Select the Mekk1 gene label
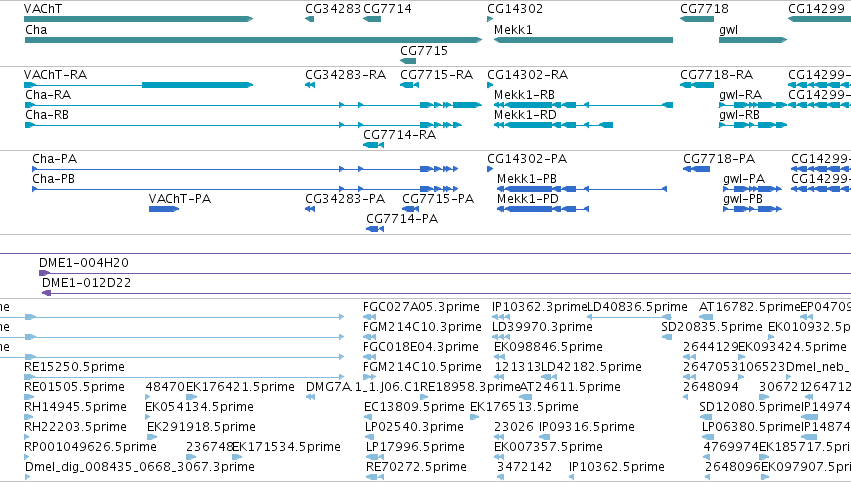This screenshot has height=482, width=851. click(513, 30)
